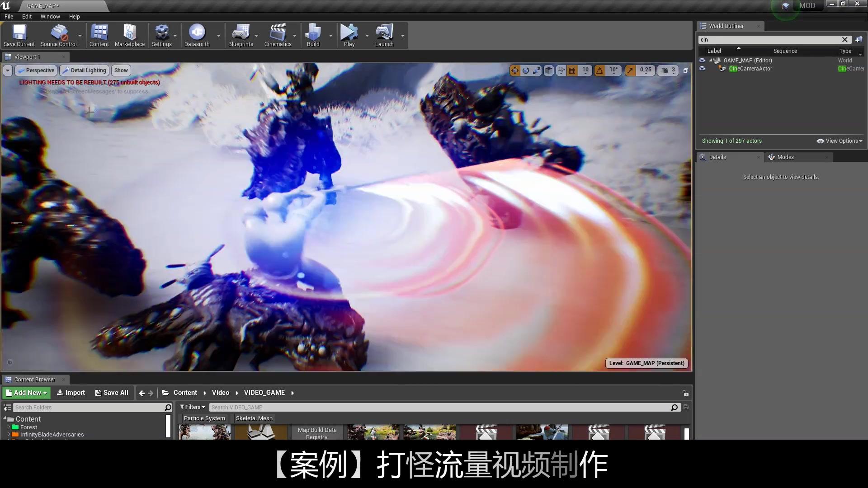This screenshot has height=488, width=868.
Task: Click the Content Browser lock icon
Action: click(x=685, y=393)
